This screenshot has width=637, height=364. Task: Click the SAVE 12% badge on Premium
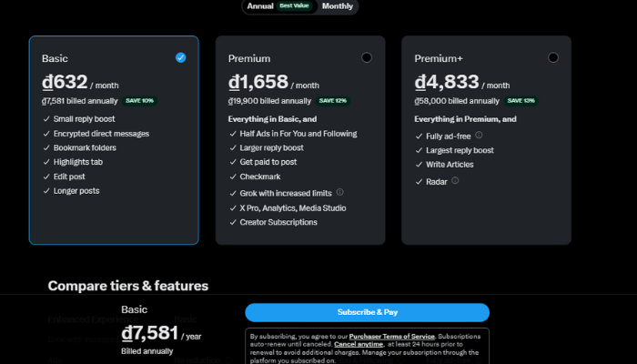tap(332, 101)
